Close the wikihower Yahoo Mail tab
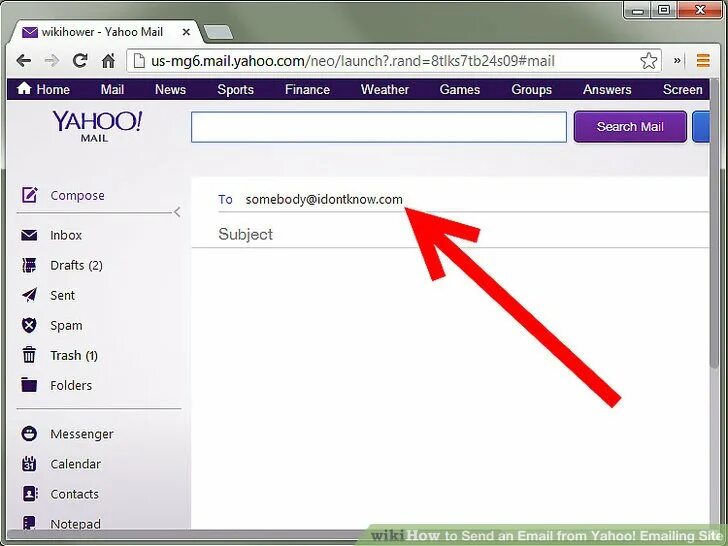 [186, 32]
